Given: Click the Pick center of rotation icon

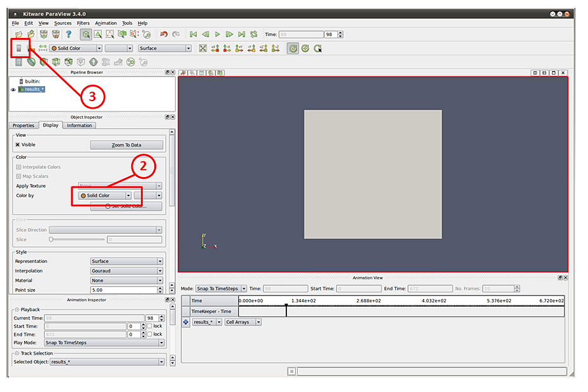Looking at the screenshot, I should click(317, 49).
